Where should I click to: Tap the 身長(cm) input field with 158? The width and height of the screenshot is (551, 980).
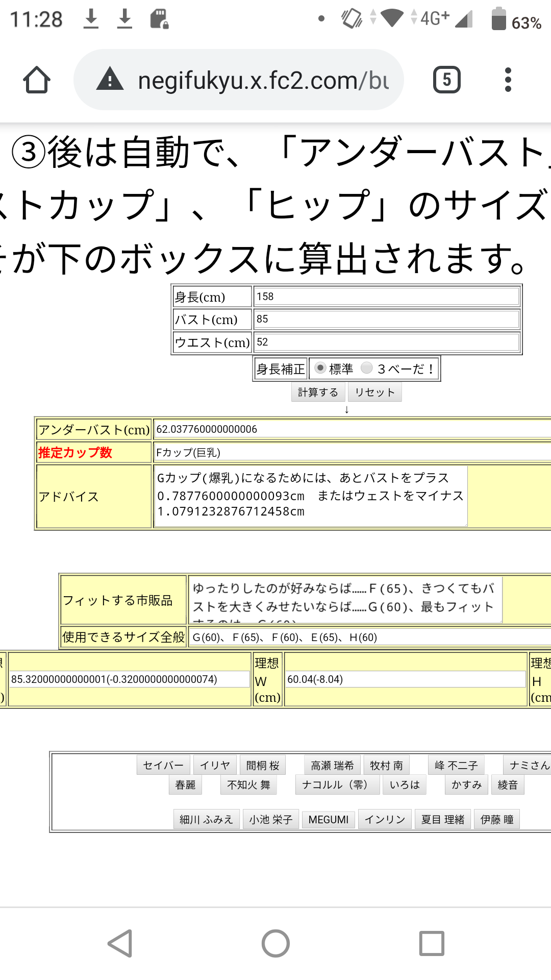386,297
